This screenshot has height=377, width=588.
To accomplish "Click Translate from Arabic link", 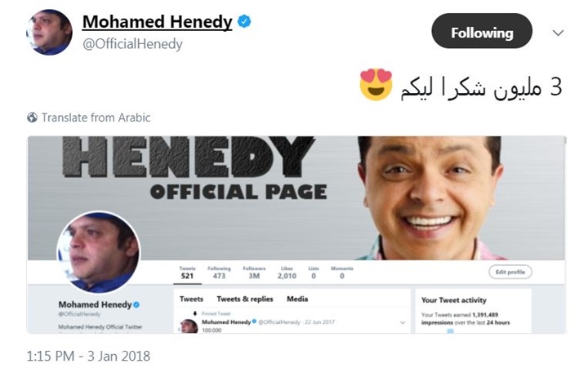I will [96, 118].
